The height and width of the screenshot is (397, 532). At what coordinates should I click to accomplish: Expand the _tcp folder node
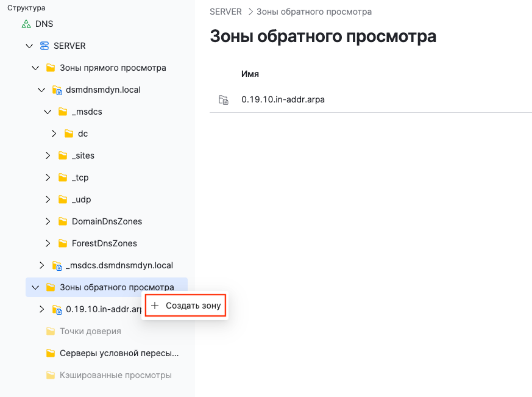point(48,177)
